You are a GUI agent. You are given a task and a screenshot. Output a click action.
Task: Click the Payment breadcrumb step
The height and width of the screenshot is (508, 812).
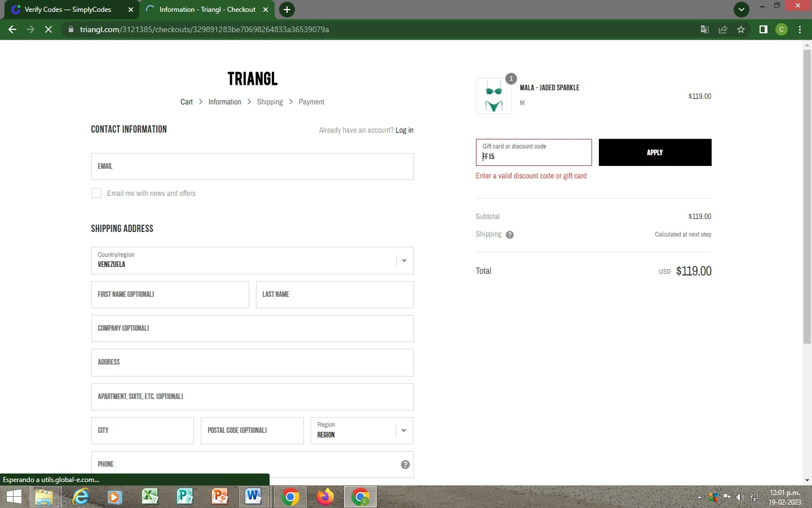click(311, 102)
